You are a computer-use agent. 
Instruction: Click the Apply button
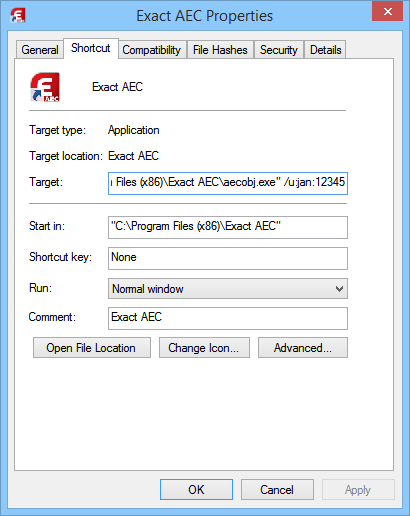point(358,490)
